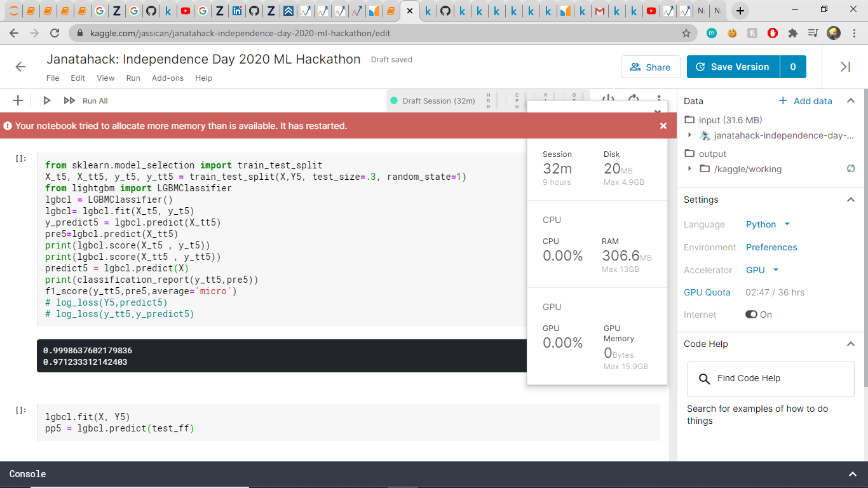Collapse the right sidebar panel icon
Image resolution: width=868 pixels, height=488 pixels.
(845, 67)
